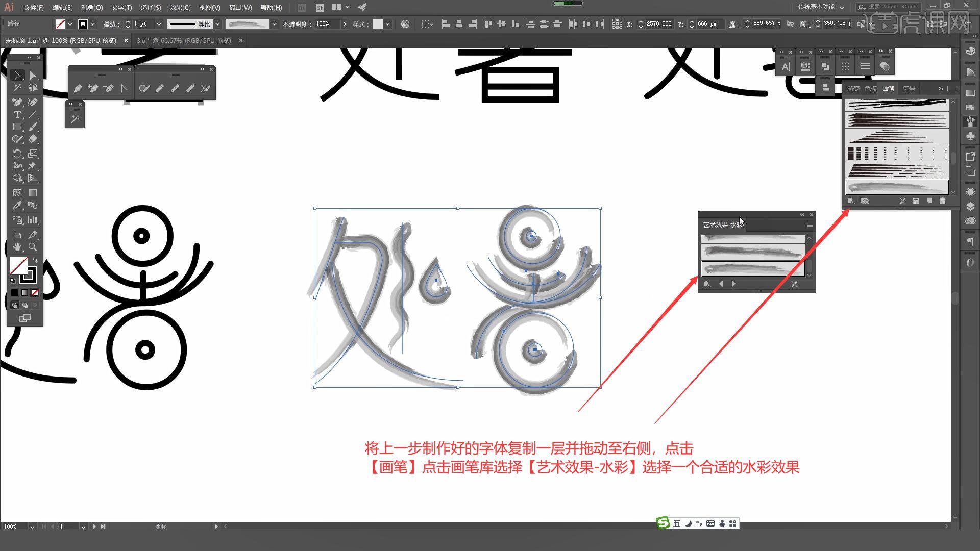Click the Anchor Point tool in pen panel
This screenshot has width=980, height=551.
click(x=124, y=88)
